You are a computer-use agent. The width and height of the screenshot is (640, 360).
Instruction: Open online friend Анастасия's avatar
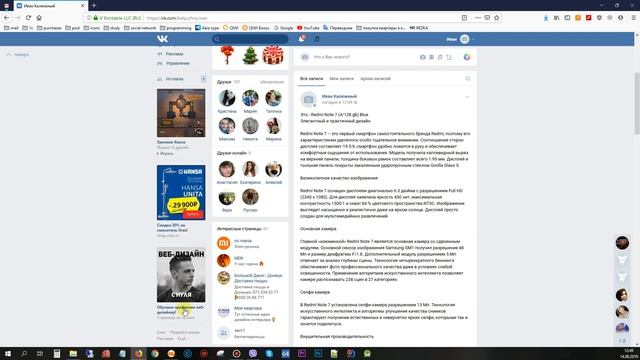coord(227,169)
